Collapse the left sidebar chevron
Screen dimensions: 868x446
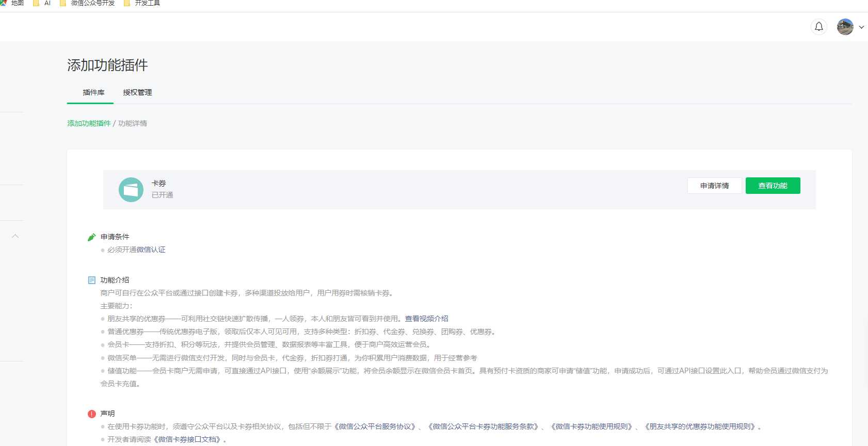coord(15,236)
